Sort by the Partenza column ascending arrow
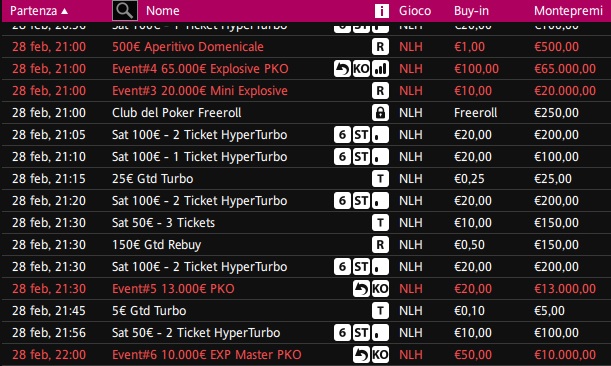Viewport: 611px width, 366px height. coord(65,11)
